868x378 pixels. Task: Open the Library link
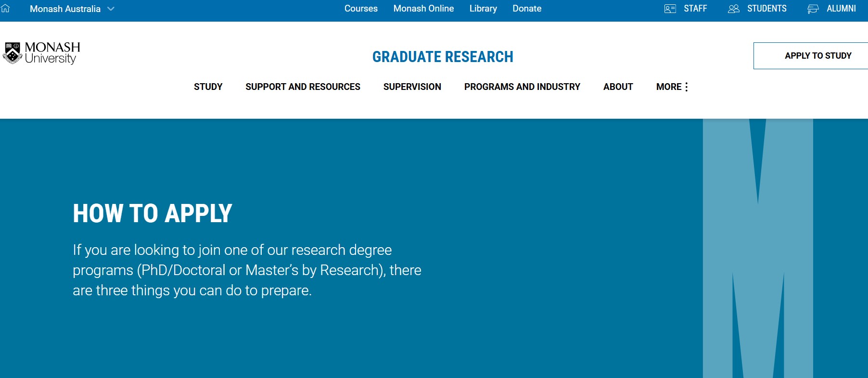click(483, 9)
